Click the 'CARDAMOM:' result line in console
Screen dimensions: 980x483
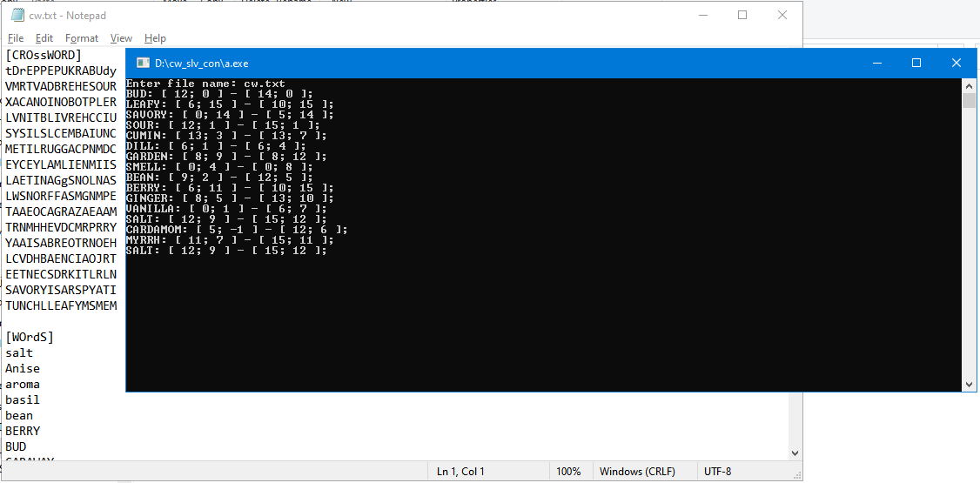click(x=236, y=229)
